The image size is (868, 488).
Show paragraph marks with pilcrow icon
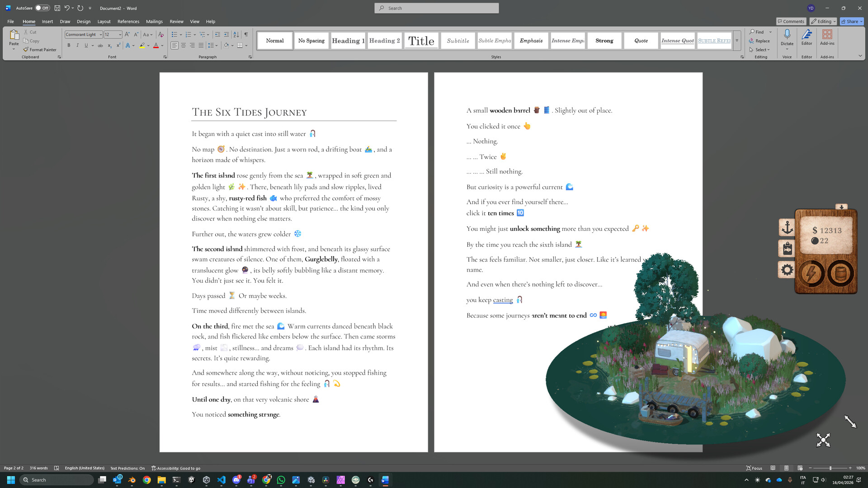tap(246, 34)
